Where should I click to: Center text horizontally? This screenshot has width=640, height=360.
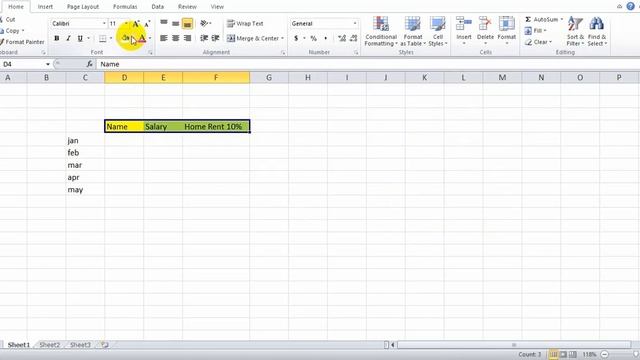176,38
